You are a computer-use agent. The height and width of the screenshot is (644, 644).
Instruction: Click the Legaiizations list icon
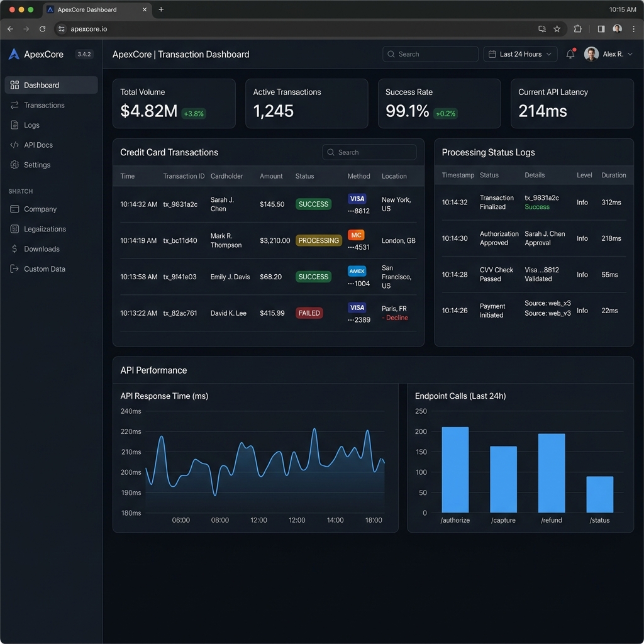(x=15, y=229)
